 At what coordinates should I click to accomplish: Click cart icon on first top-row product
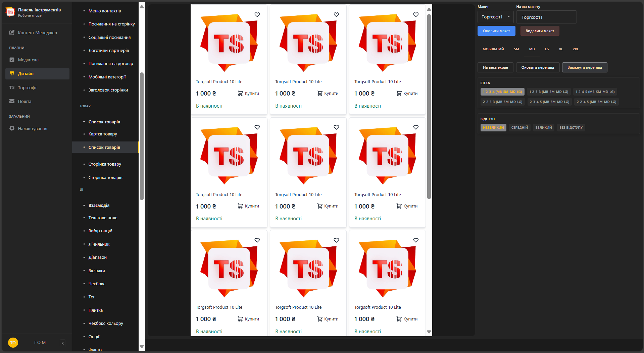pyautogui.click(x=240, y=93)
